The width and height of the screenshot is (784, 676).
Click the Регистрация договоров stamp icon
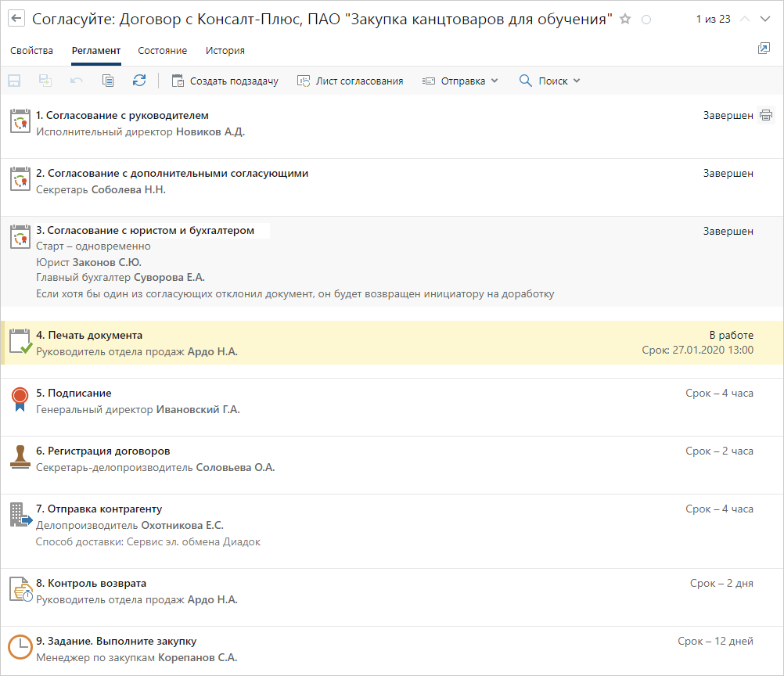pos(20,457)
